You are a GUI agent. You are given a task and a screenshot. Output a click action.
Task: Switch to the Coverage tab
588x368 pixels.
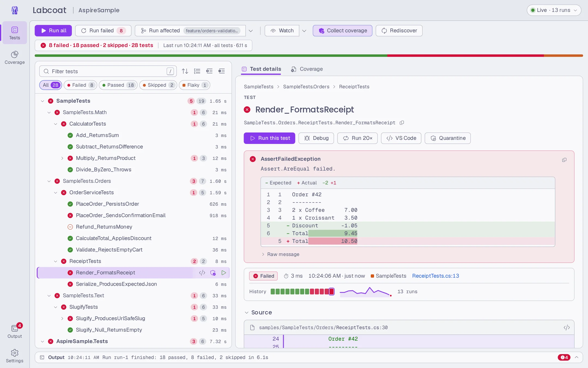pos(307,69)
